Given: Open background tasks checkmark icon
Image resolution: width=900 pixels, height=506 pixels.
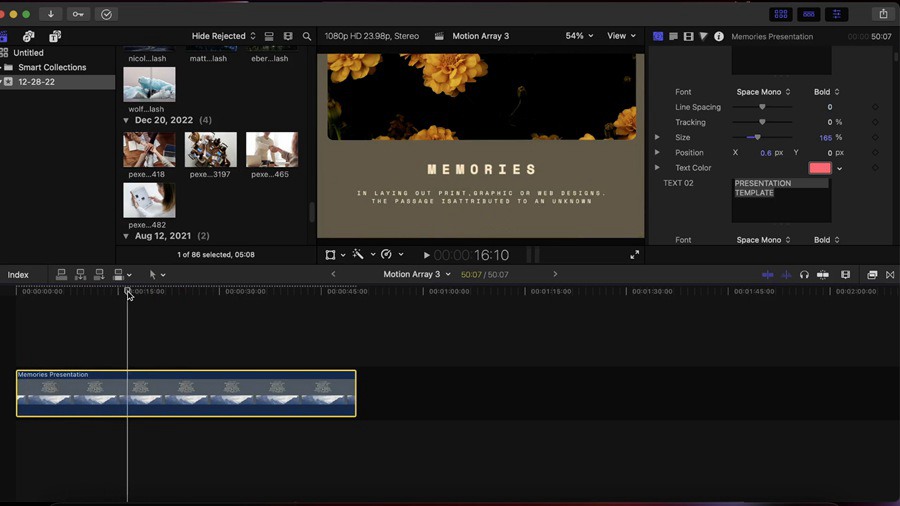Looking at the screenshot, I should click(x=106, y=14).
